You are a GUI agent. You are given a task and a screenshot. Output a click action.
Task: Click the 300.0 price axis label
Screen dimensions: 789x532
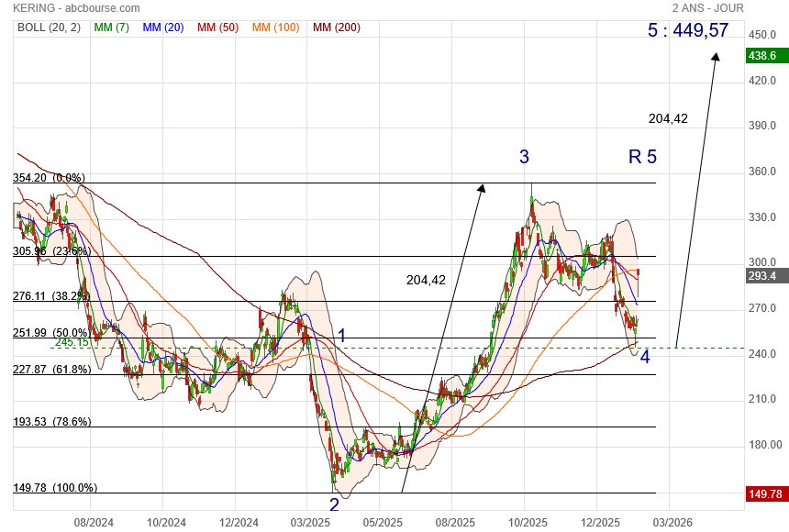point(762,262)
